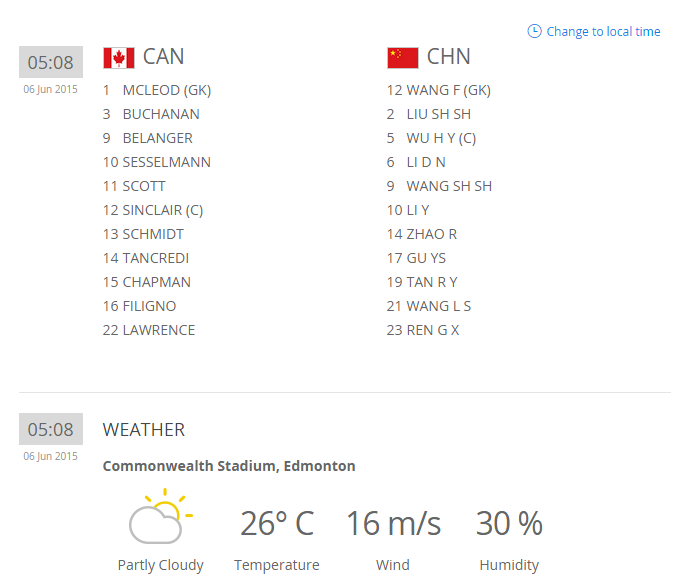Click the China flag icon
This screenshot has width=681, height=585.
point(402,57)
